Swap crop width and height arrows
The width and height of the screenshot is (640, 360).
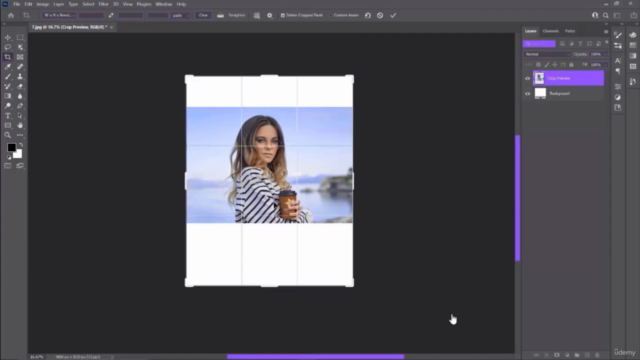point(111,16)
